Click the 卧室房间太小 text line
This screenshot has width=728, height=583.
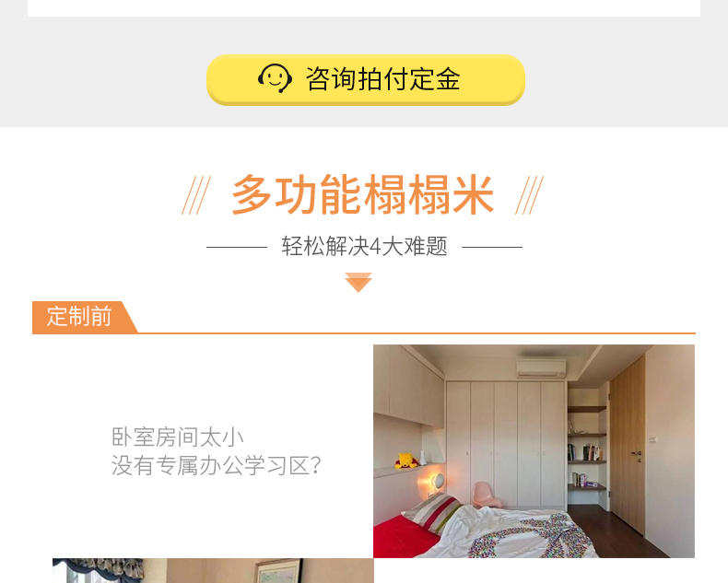click(177, 437)
